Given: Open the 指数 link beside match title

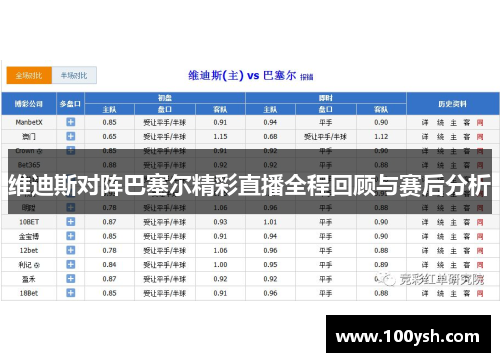Looking at the screenshot, I should pyautogui.click(x=306, y=77).
